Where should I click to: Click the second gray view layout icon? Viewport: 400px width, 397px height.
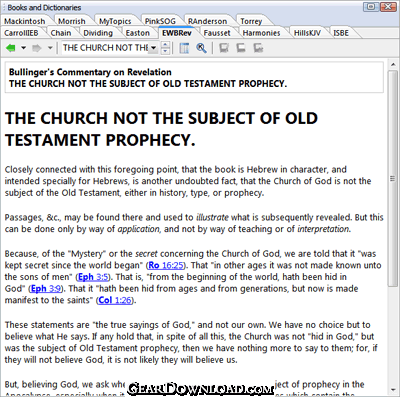pos(241,48)
